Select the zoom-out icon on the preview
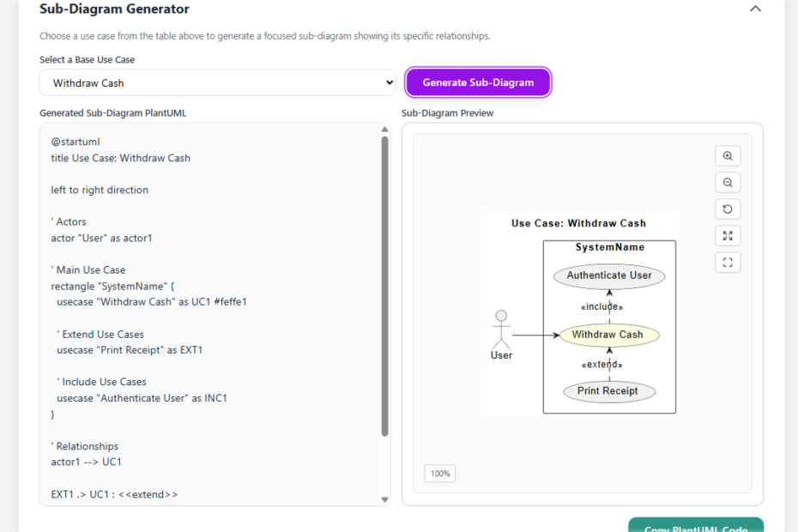 tap(728, 182)
